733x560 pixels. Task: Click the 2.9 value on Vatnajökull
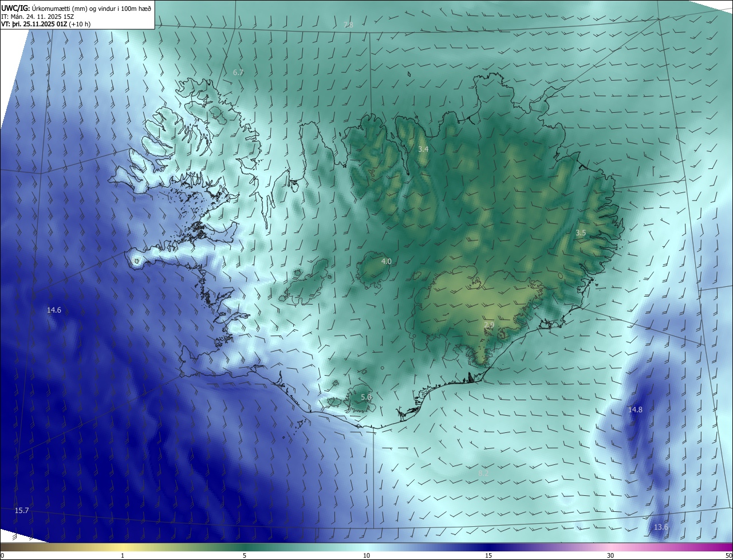tap(489, 325)
